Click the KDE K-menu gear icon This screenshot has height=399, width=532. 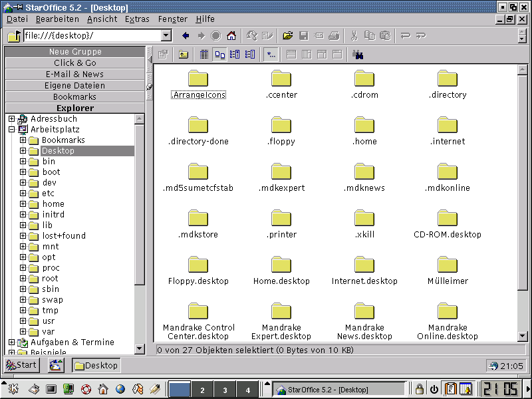[x=13, y=389]
